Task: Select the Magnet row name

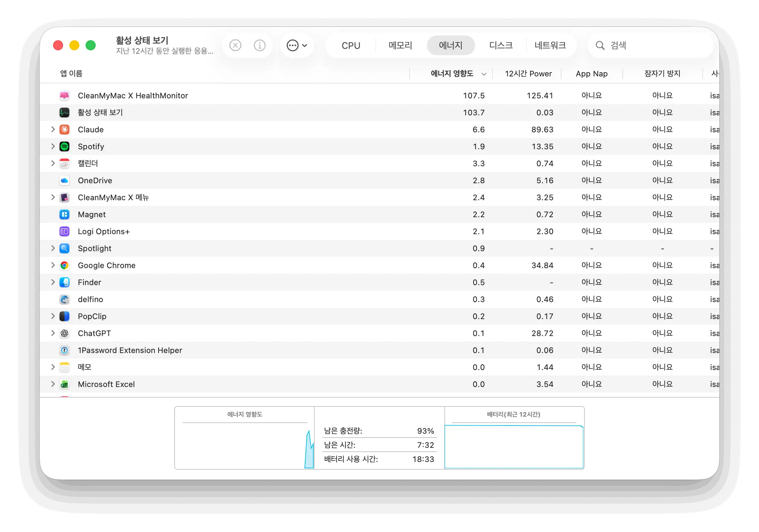Action: (x=92, y=214)
